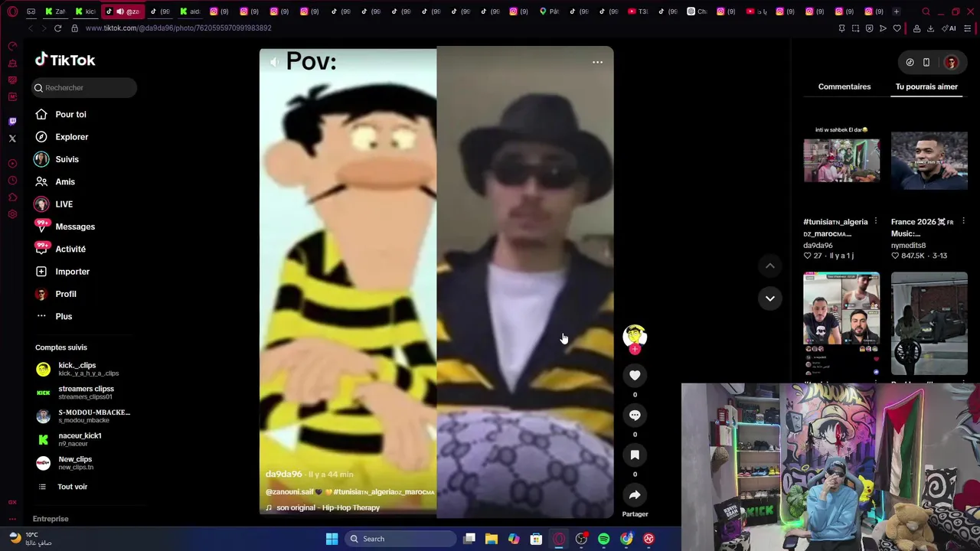Click the browser reload button

pyautogui.click(x=57, y=28)
